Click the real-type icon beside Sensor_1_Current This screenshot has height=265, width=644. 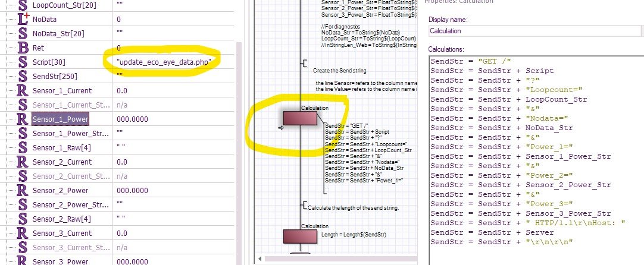23,90
